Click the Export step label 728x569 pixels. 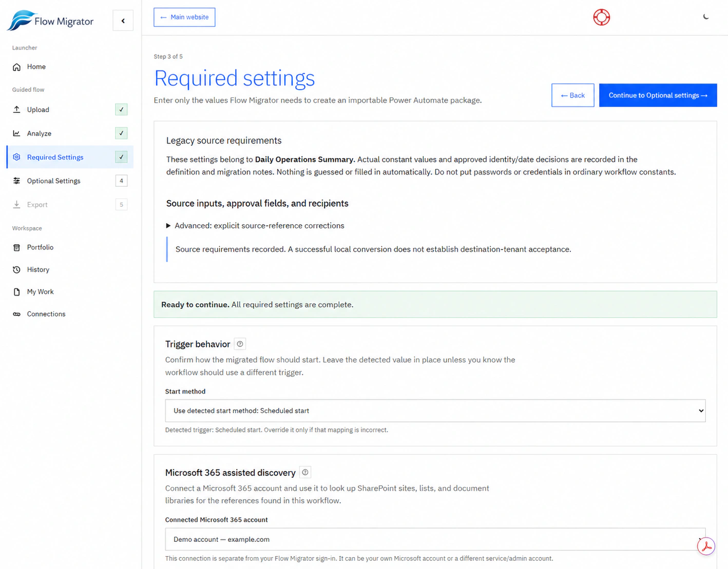click(37, 205)
